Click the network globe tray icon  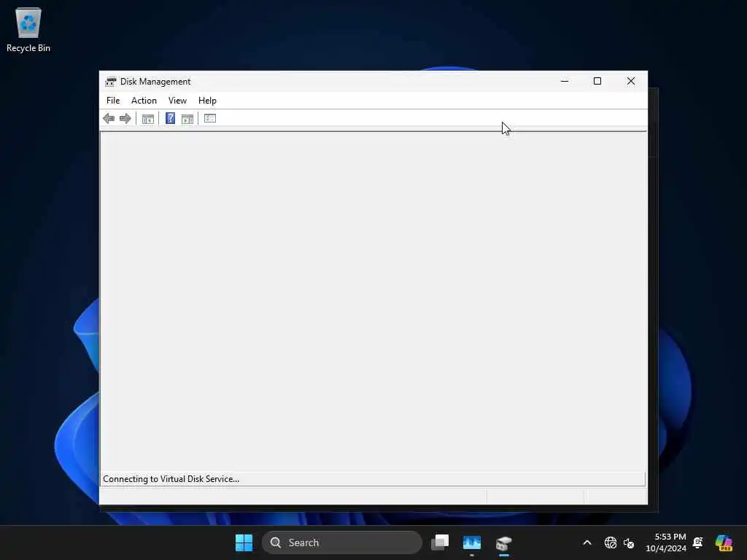[x=611, y=542]
